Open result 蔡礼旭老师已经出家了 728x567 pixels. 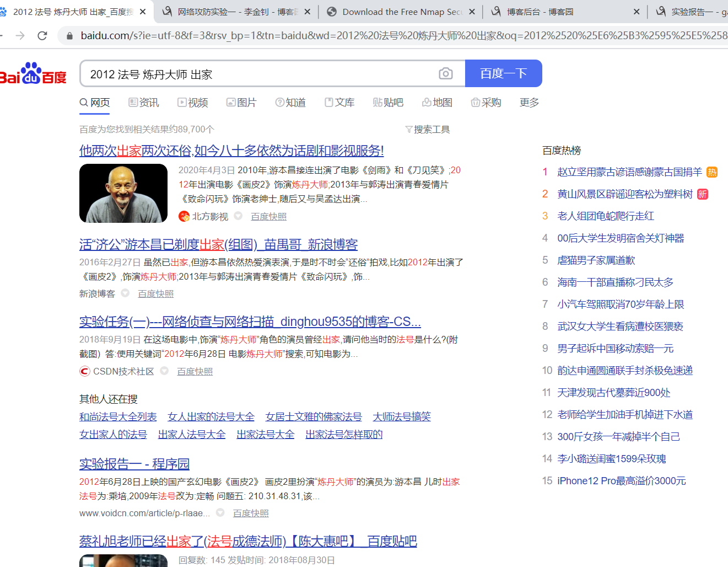tap(248, 541)
